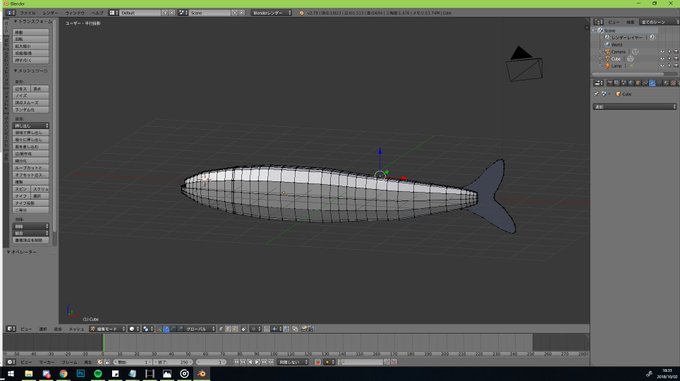This screenshot has height=381, width=680.
Task: Click the pin icon beside Cube breadcrumb
Action: click(596, 94)
